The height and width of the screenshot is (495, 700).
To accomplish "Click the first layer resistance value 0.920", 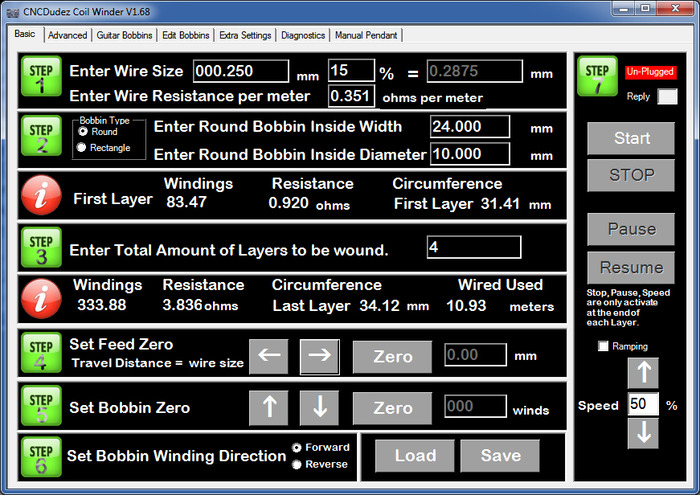I will pos(288,203).
